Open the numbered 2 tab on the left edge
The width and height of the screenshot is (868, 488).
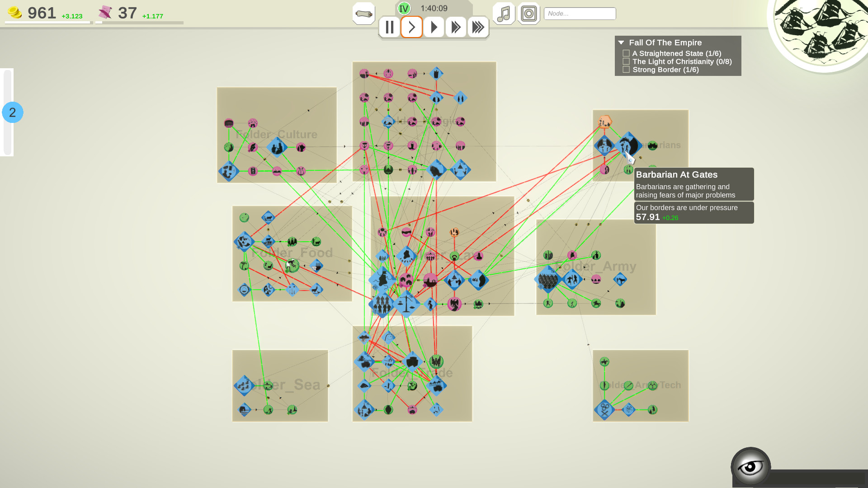tap(13, 113)
